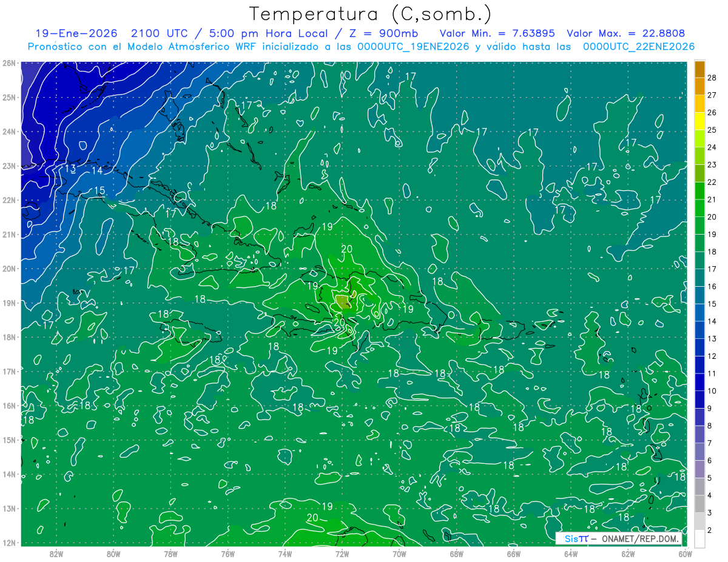
Task: Click latitude axis label '22N'
Action: pyautogui.click(x=9, y=200)
